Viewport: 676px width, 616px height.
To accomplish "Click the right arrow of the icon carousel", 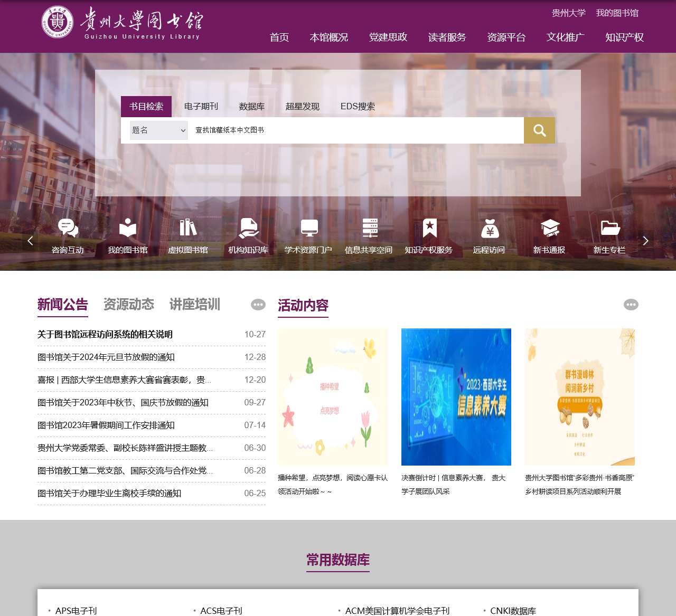I will tap(645, 241).
